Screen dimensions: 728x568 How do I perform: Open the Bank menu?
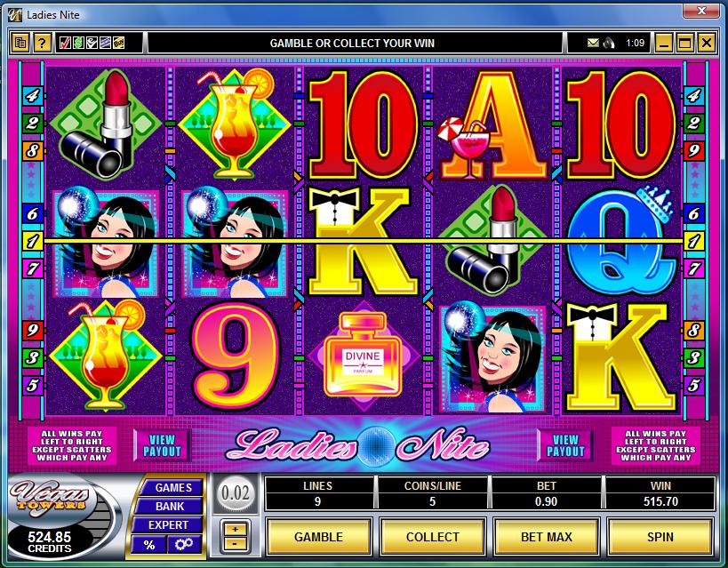point(170,507)
